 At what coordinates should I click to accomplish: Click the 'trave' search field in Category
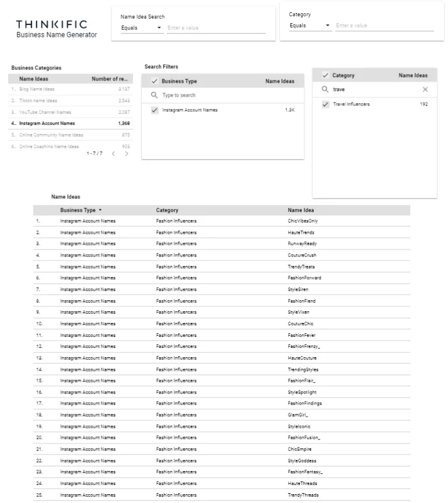[376, 90]
